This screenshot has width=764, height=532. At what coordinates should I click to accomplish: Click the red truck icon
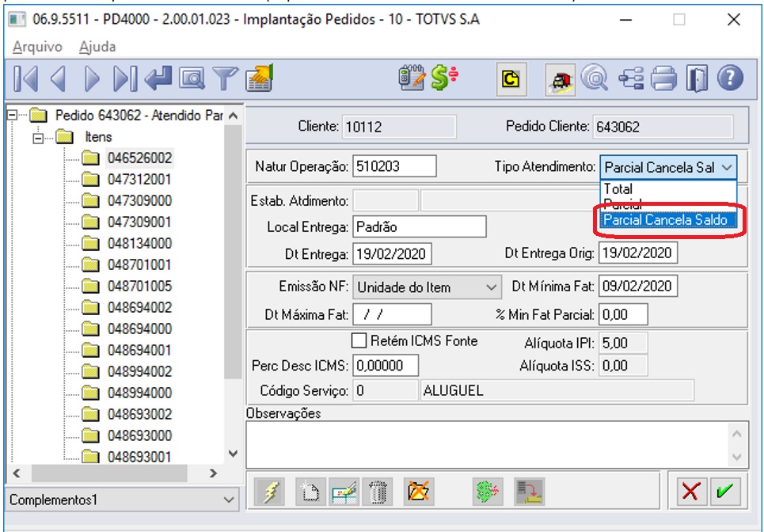pyautogui.click(x=561, y=80)
